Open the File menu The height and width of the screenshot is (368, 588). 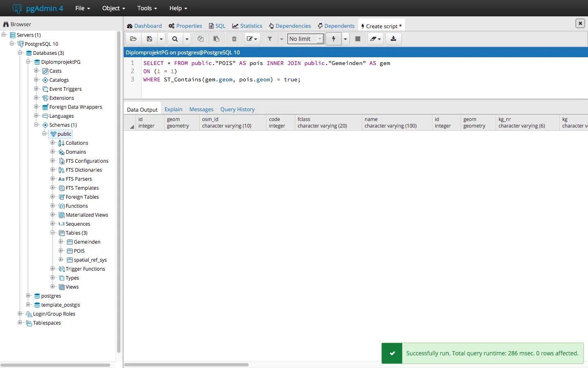tap(82, 8)
